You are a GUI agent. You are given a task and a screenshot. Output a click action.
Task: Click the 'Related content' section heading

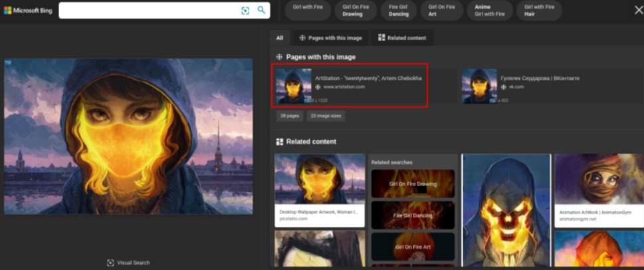coord(311,142)
